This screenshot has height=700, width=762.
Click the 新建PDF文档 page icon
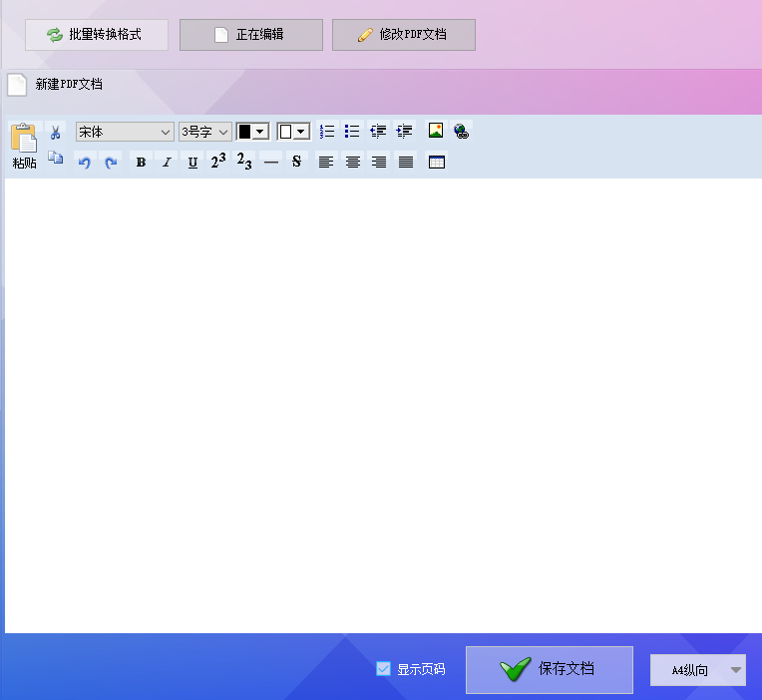[17, 85]
